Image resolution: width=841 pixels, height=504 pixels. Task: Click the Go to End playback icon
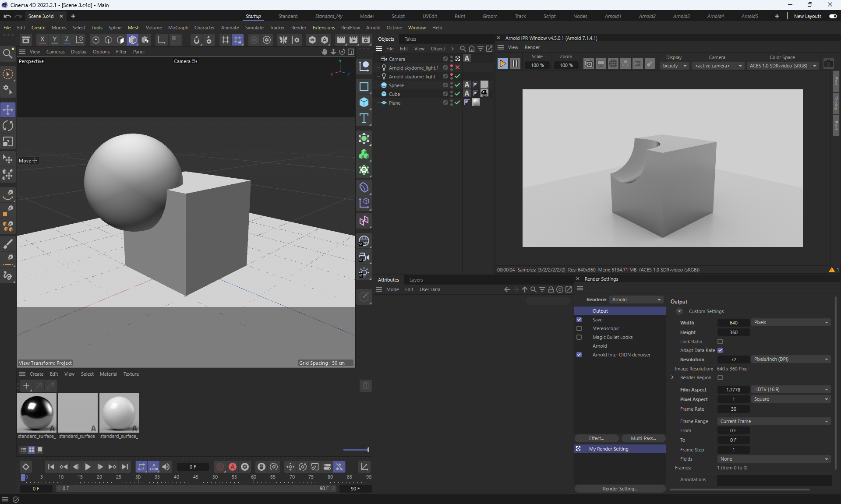(125, 467)
